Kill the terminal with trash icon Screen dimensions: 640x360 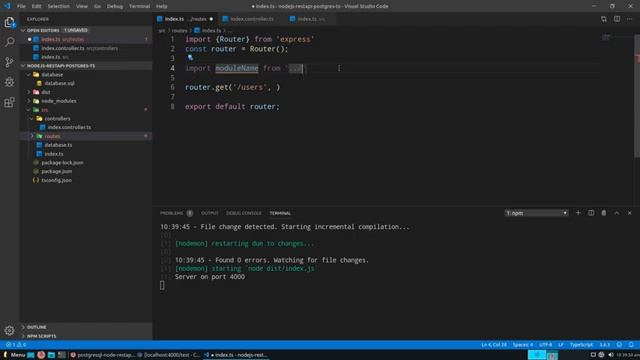[604, 213]
